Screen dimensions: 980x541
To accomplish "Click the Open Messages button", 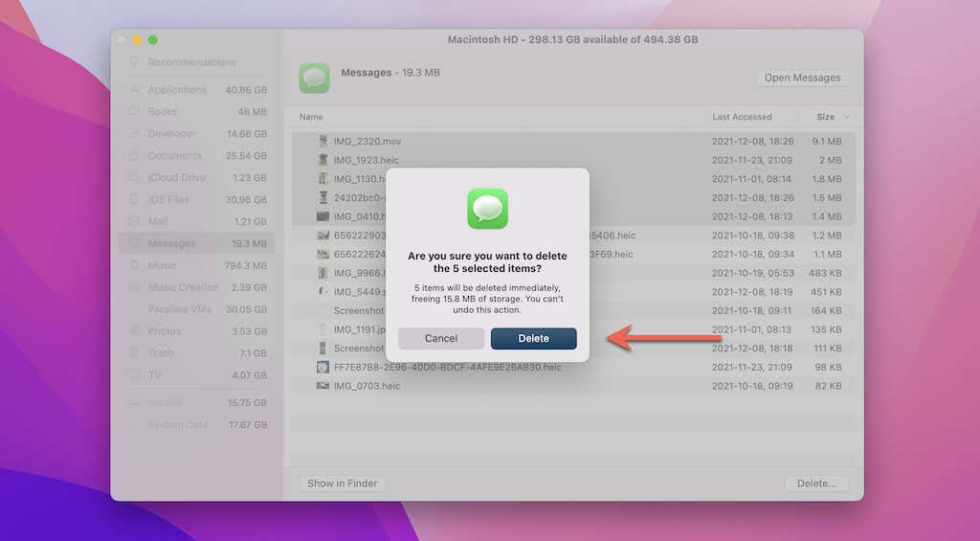I will point(803,78).
